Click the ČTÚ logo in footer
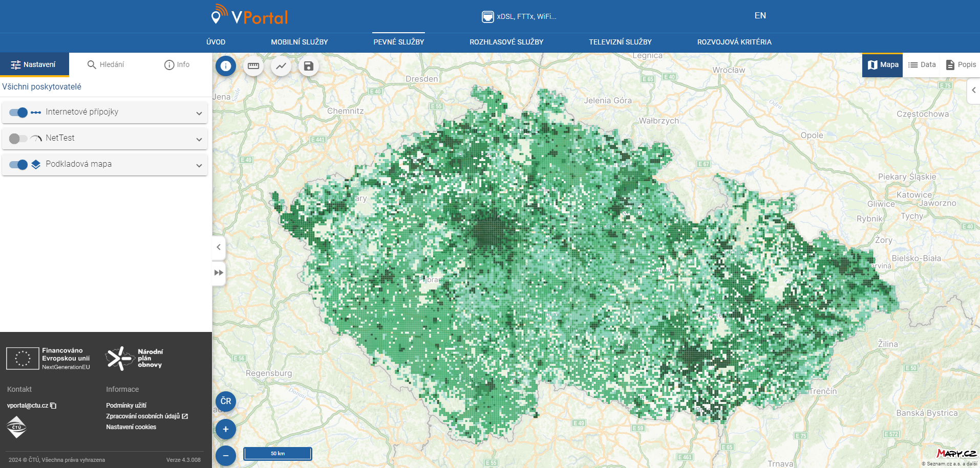The image size is (980, 468). 16,427
